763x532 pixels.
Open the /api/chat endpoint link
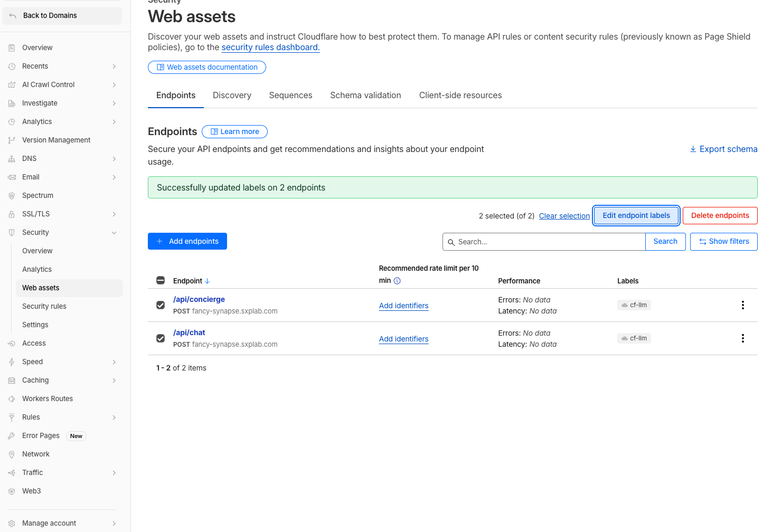(x=189, y=332)
